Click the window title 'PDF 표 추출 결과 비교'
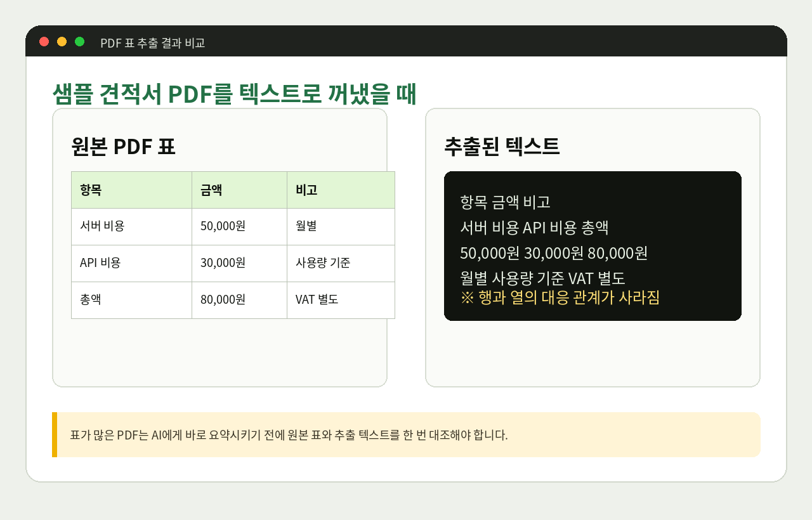812x520 pixels. pos(153,43)
